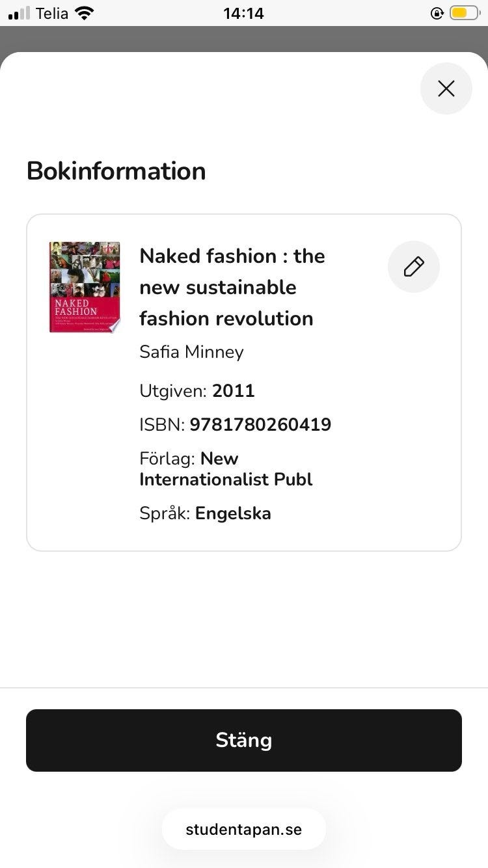Image resolution: width=488 pixels, height=868 pixels.
Task: Select the book title 'Naked fashion' text
Action: point(232,287)
